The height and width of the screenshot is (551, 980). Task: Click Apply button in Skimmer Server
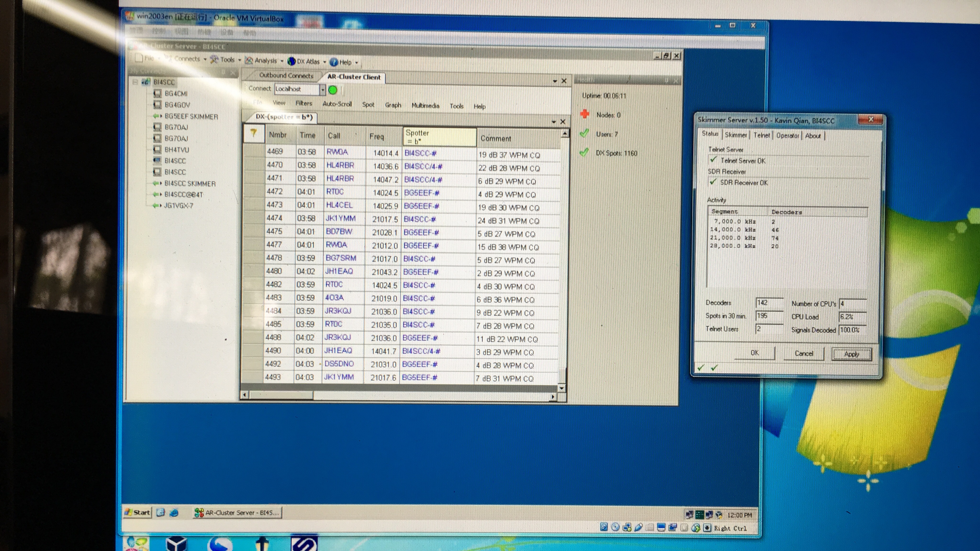click(x=852, y=354)
